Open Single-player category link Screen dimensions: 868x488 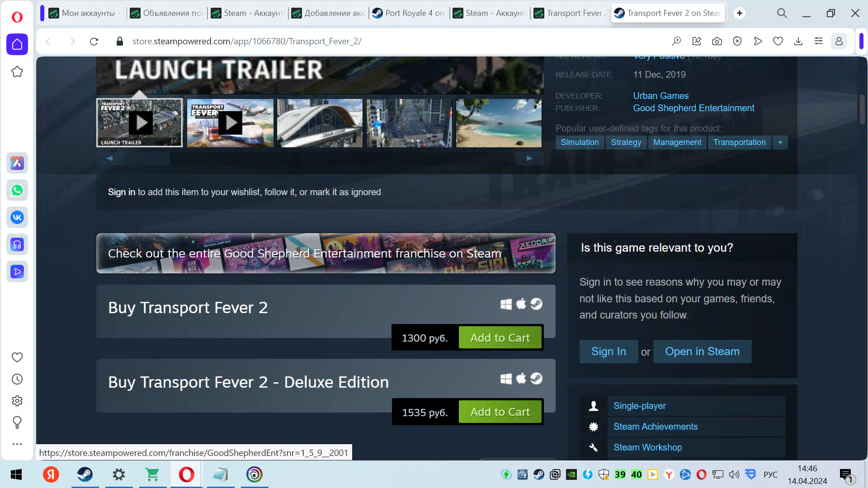click(x=639, y=406)
